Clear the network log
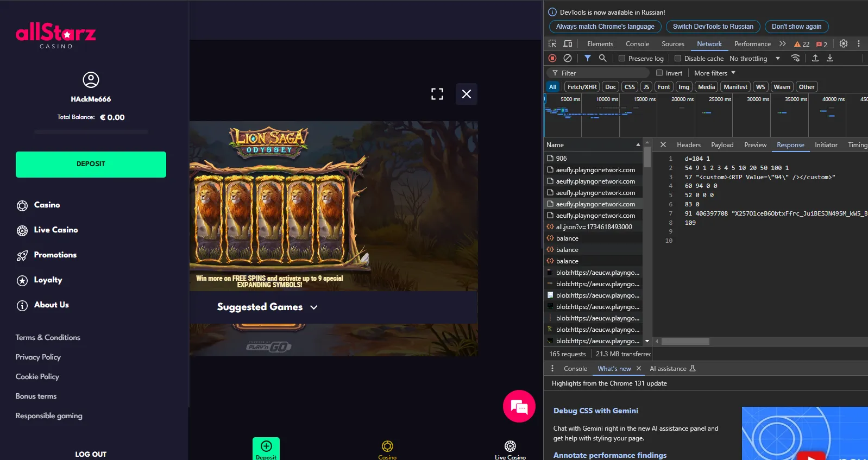 tap(568, 58)
